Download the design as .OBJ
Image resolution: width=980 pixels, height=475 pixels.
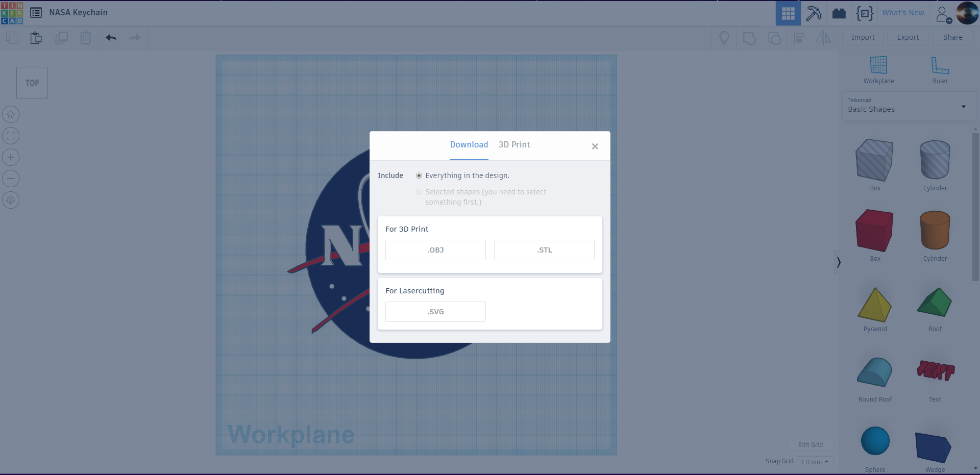pyautogui.click(x=435, y=250)
